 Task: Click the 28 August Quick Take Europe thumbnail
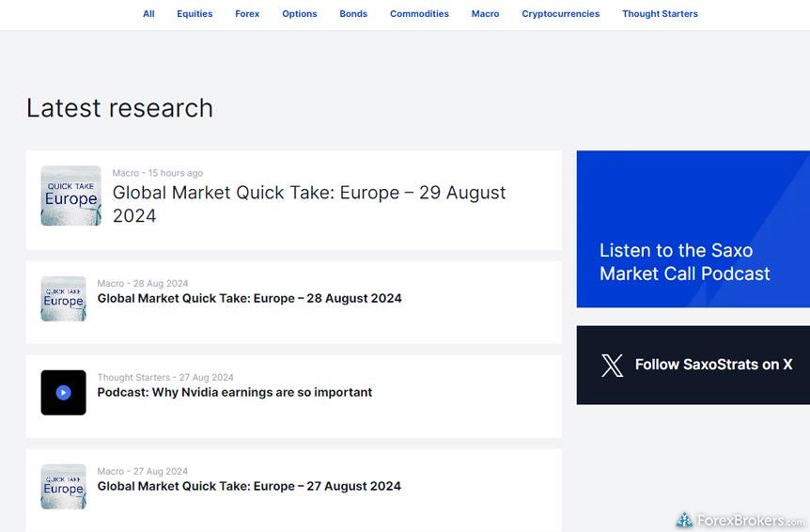coord(63,299)
